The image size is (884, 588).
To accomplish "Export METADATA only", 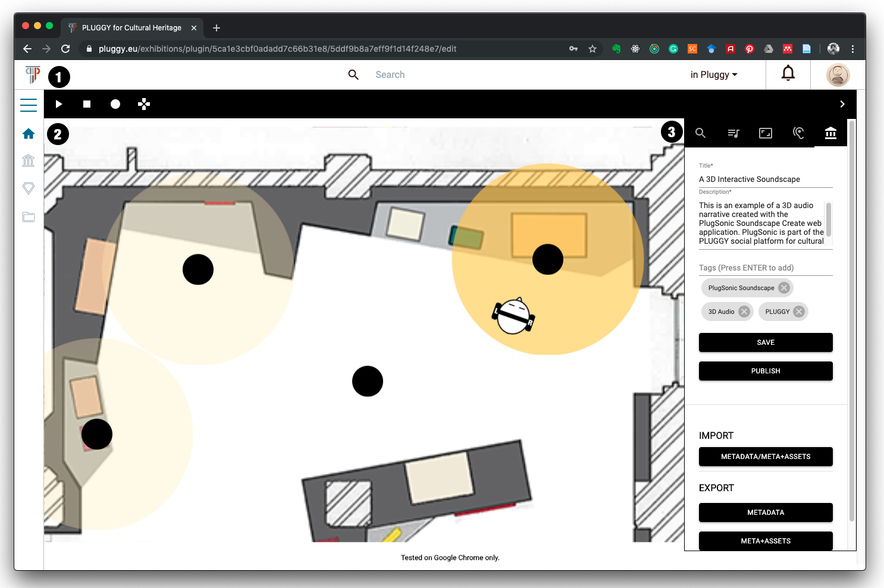I will point(766,512).
